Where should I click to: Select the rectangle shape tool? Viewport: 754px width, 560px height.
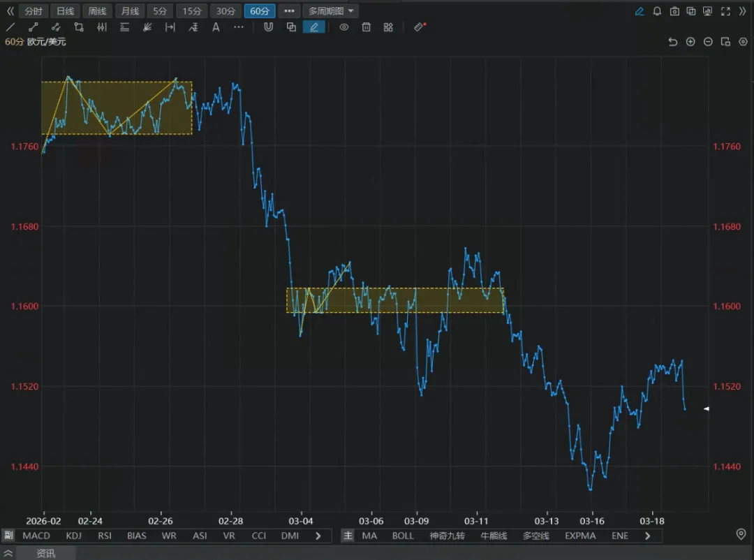coord(79,27)
